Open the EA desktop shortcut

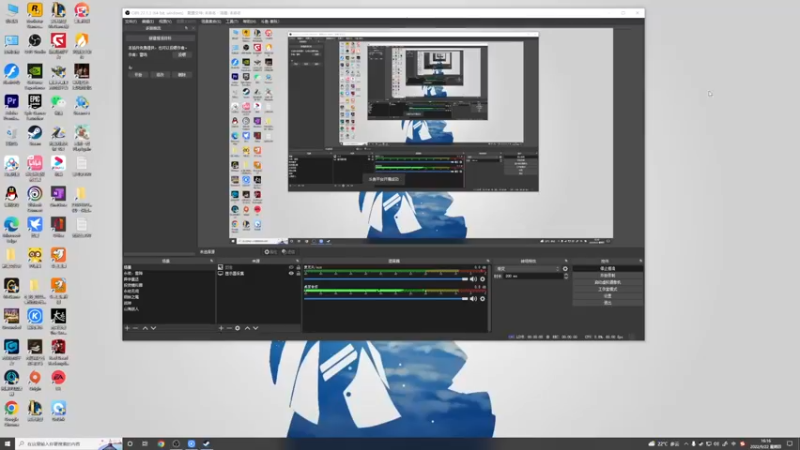click(x=58, y=381)
